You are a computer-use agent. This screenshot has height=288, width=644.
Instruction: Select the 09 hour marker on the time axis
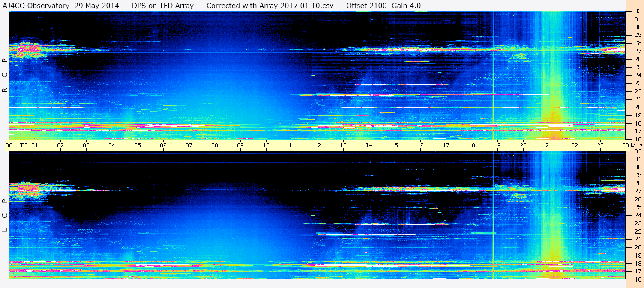240,145
